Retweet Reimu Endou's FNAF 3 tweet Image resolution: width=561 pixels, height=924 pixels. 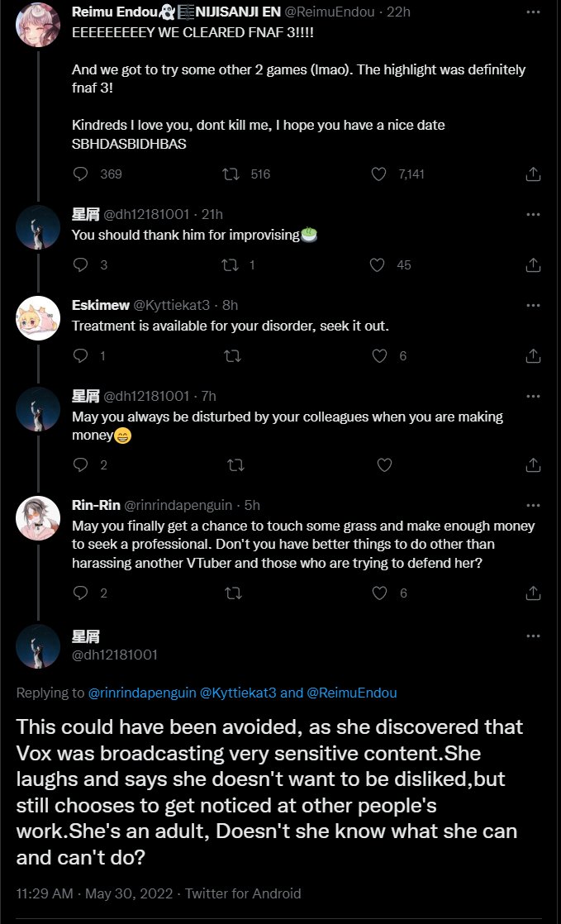(x=233, y=174)
